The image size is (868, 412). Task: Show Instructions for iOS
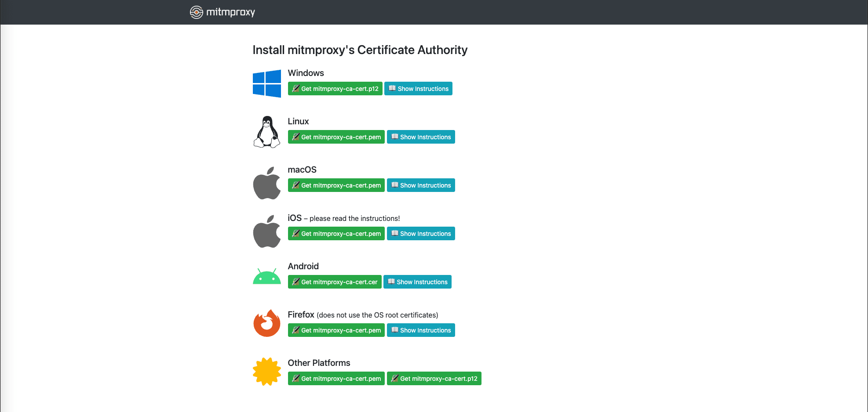[x=421, y=234]
